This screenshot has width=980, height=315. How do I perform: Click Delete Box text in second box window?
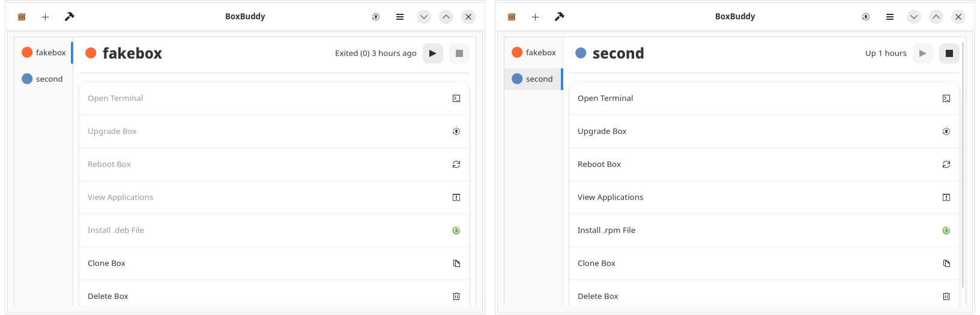(598, 296)
